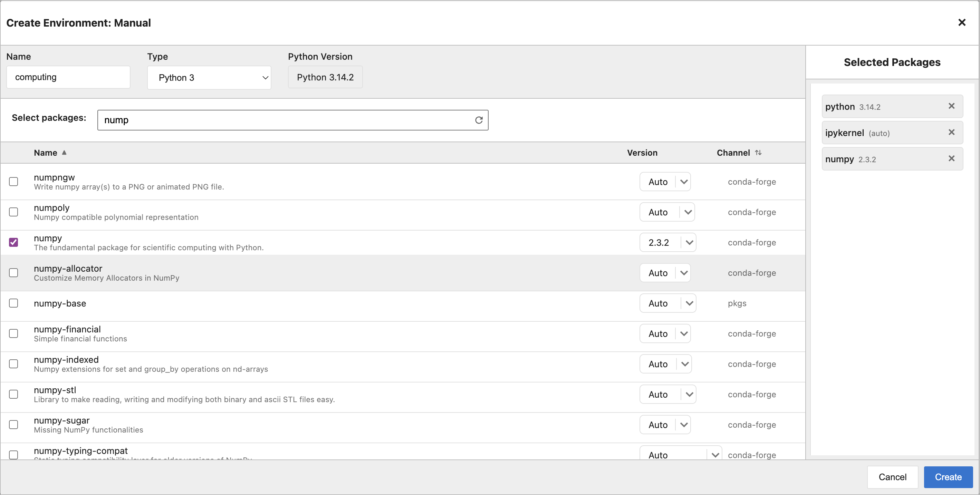This screenshot has height=495, width=980.
Task: Click numpy-indexed package name
Action: (x=66, y=360)
